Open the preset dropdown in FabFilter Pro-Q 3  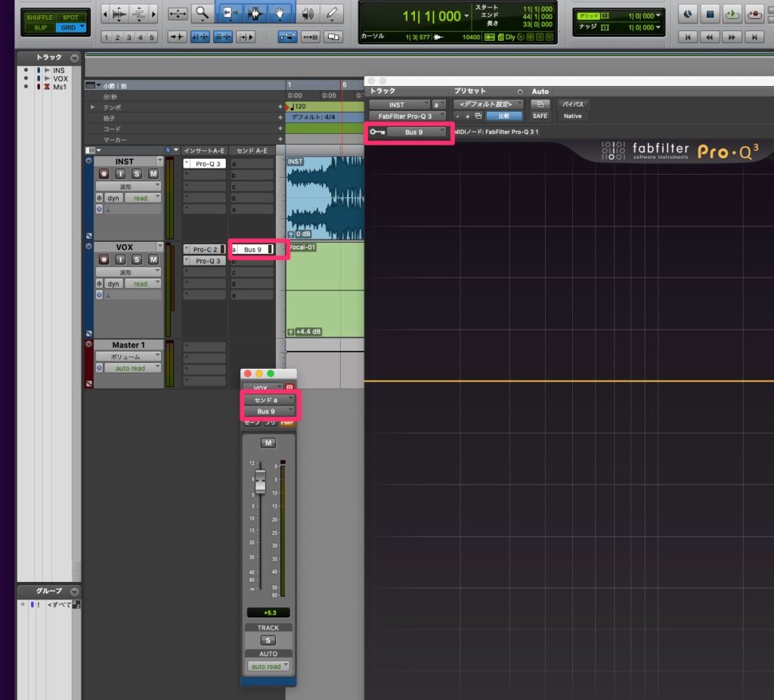(488, 104)
